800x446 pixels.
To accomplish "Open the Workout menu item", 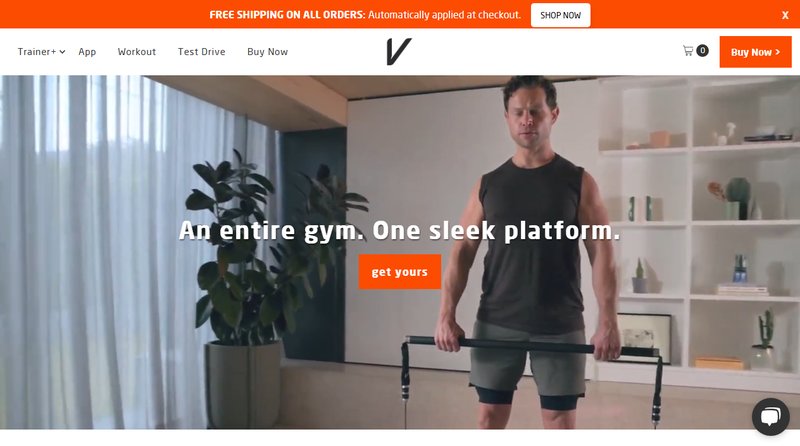I will [137, 52].
